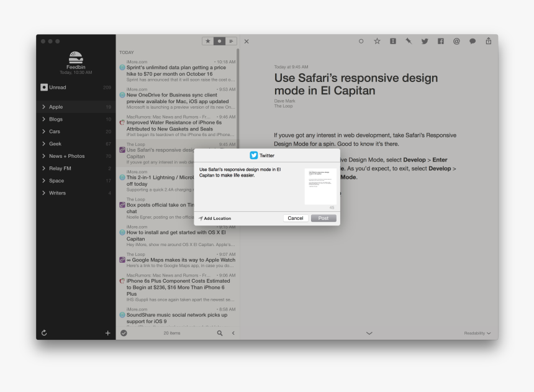The height and width of the screenshot is (392, 534).
Task: Share article via Messages bubble icon
Action: click(473, 41)
